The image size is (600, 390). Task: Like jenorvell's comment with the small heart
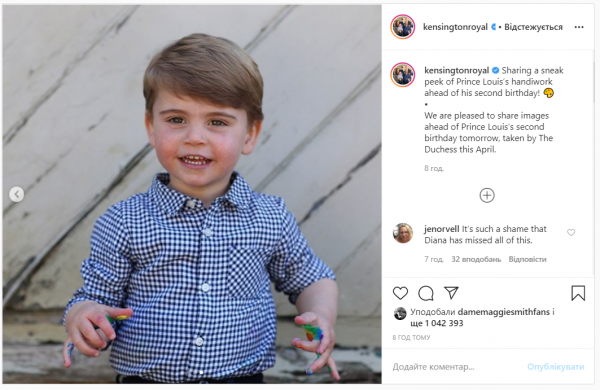coord(571,232)
